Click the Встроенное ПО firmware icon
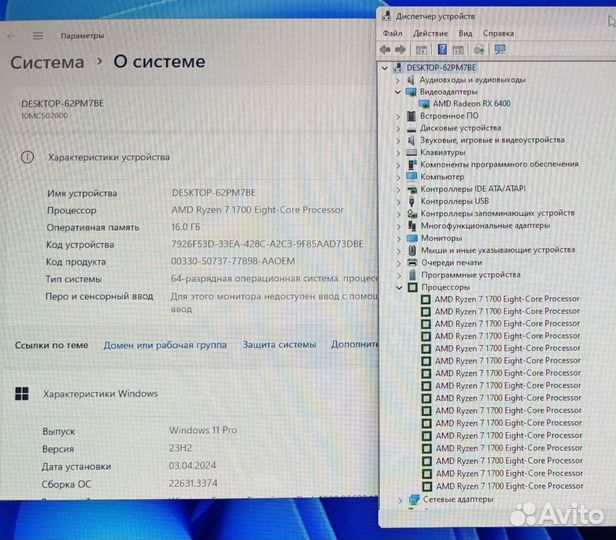This screenshot has height=540, width=616. click(x=411, y=116)
